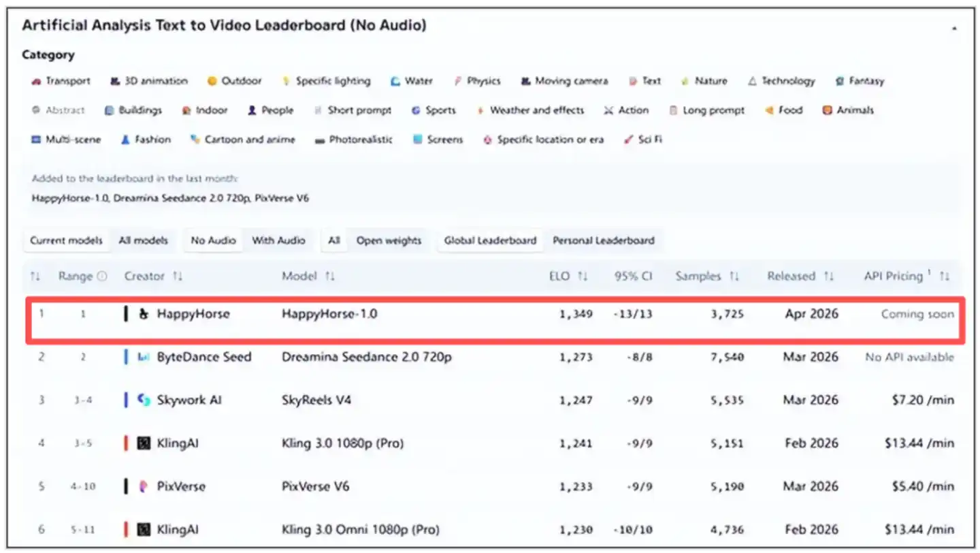
Task: Toggle the All models view
Action: [143, 240]
